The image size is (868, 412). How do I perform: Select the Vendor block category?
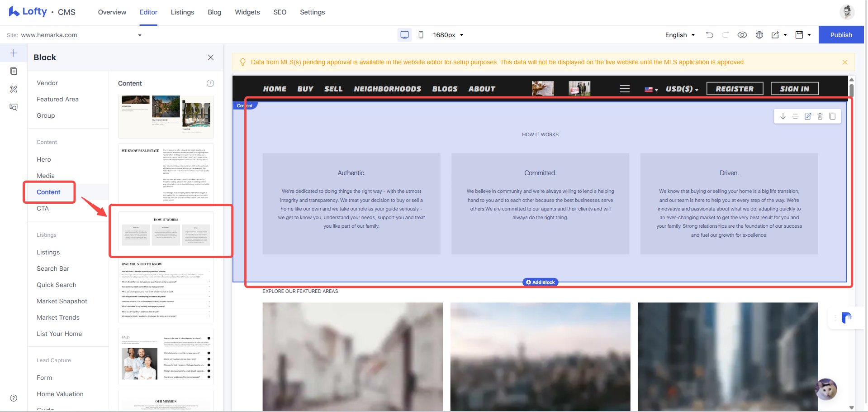pos(47,83)
